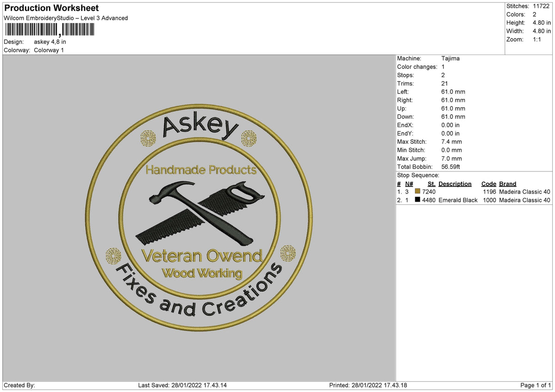Screen dimensions: 555x392
Task: Click the Code column header
Action: pyautogui.click(x=488, y=184)
